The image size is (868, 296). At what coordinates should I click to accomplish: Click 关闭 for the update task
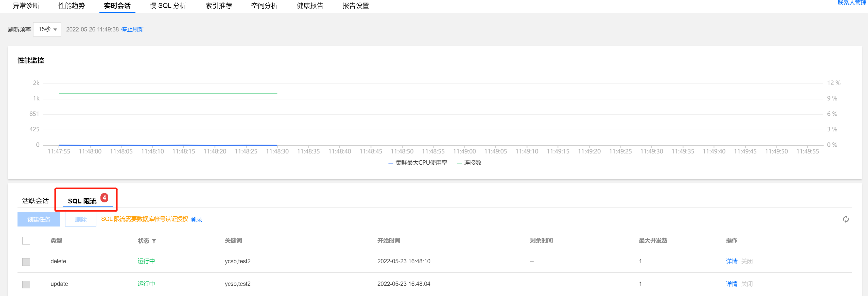point(747,284)
